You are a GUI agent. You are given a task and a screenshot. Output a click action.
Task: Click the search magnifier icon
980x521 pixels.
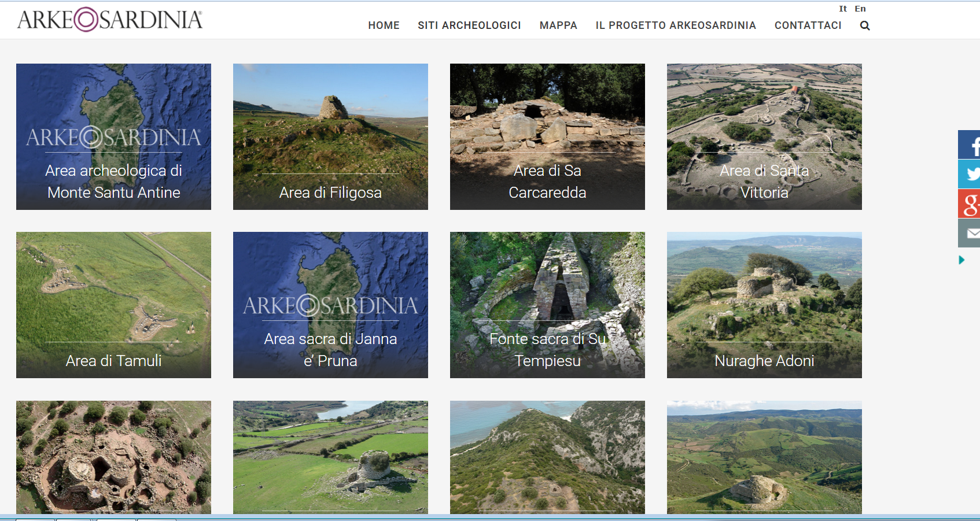865,25
